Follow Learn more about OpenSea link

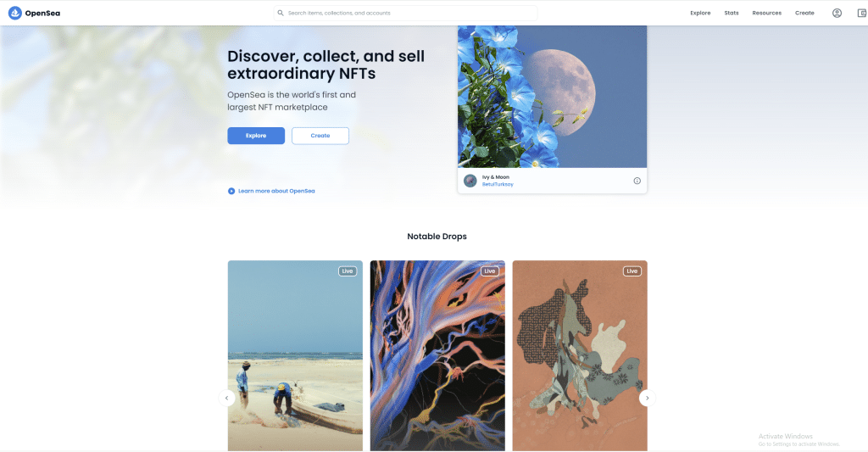point(276,191)
